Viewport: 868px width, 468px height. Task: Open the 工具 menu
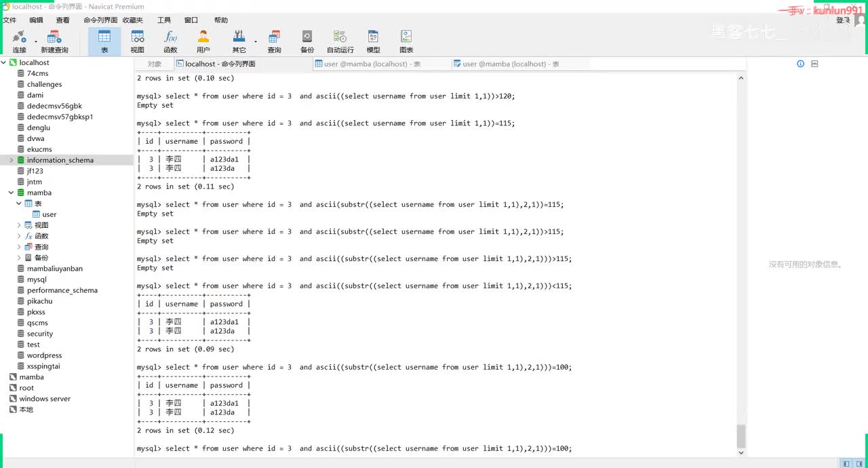pyautogui.click(x=164, y=20)
